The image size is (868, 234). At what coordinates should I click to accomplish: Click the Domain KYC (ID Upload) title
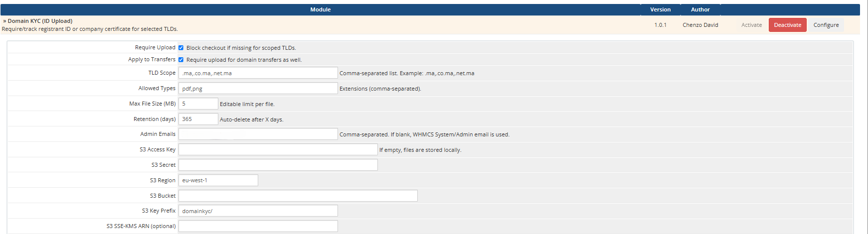[x=40, y=21]
